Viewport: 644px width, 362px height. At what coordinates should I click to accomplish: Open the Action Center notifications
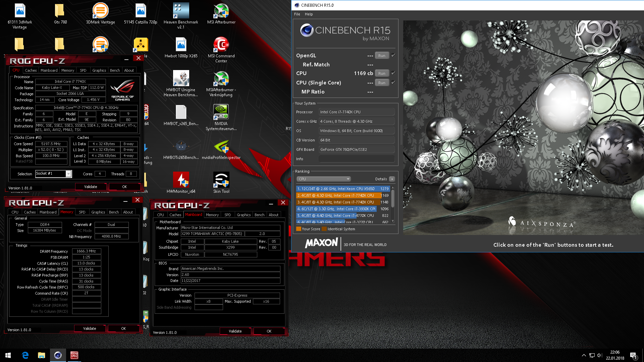(x=633, y=356)
